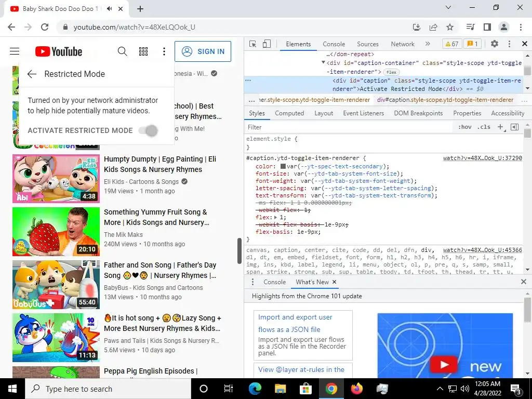532x399 pixels.
Task: Show truncated breadcrumbs on the left
Action: point(251,100)
